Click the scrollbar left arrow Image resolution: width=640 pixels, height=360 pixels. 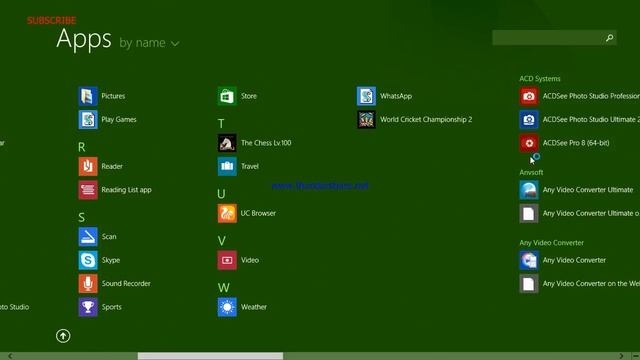(10, 356)
